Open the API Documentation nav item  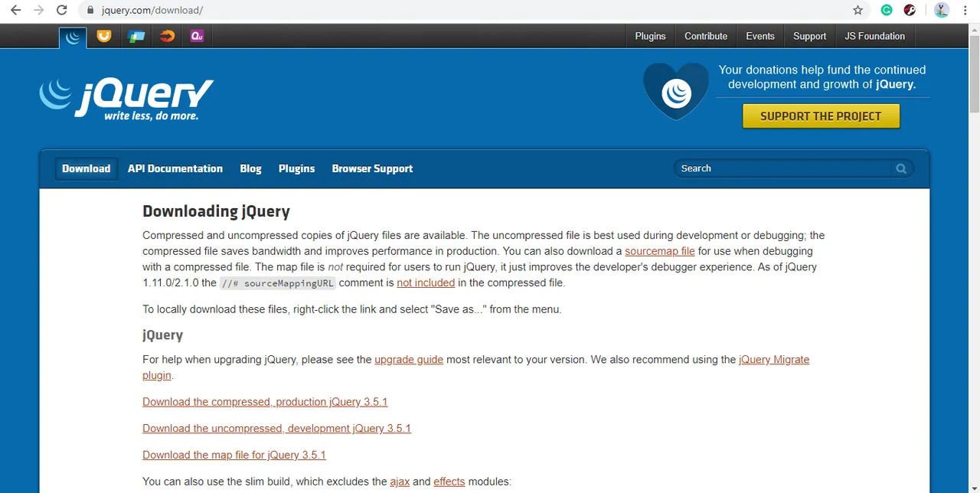click(x=175, y=168)
